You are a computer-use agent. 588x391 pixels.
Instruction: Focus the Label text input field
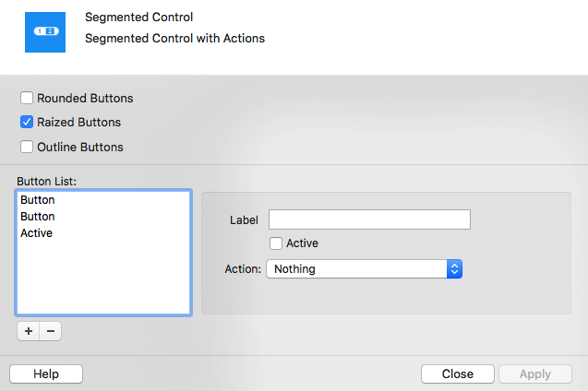click(x=369, y=219)
